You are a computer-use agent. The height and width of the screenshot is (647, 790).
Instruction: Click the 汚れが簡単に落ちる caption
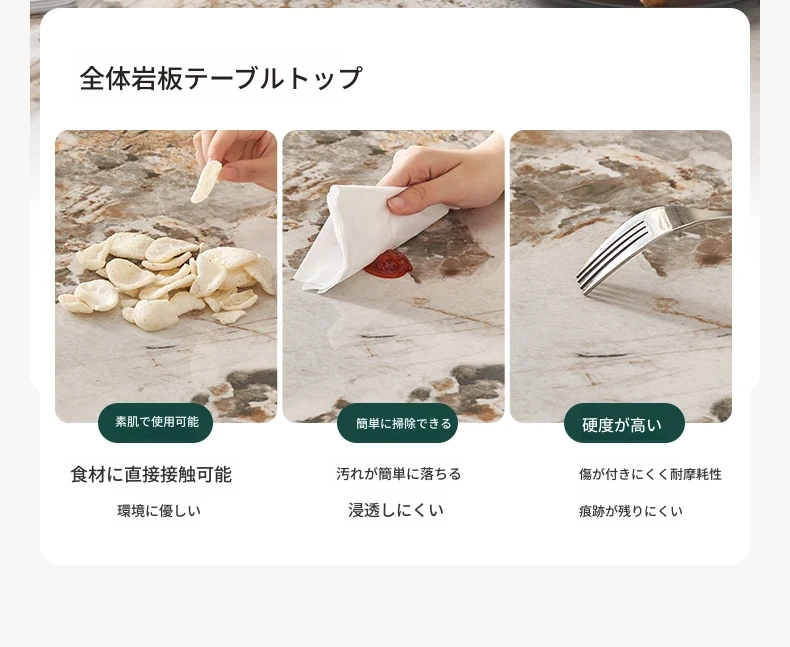click(x=399, y=474)
